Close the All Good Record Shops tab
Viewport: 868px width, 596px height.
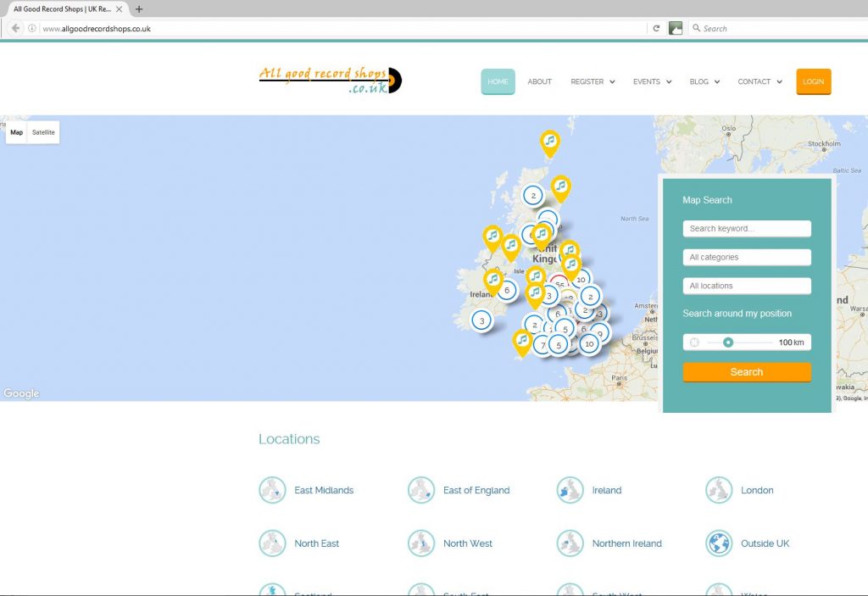tap(119, 8)
